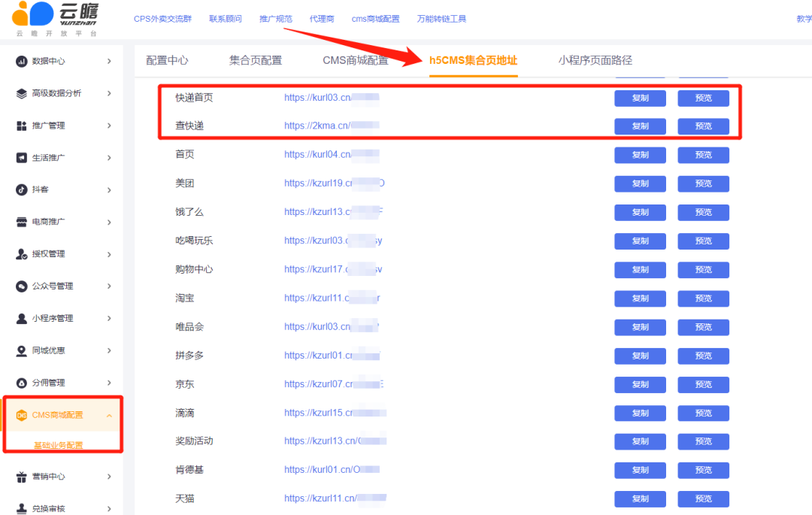Click the 营销中心 gift icon

click(x=21, y=477)
